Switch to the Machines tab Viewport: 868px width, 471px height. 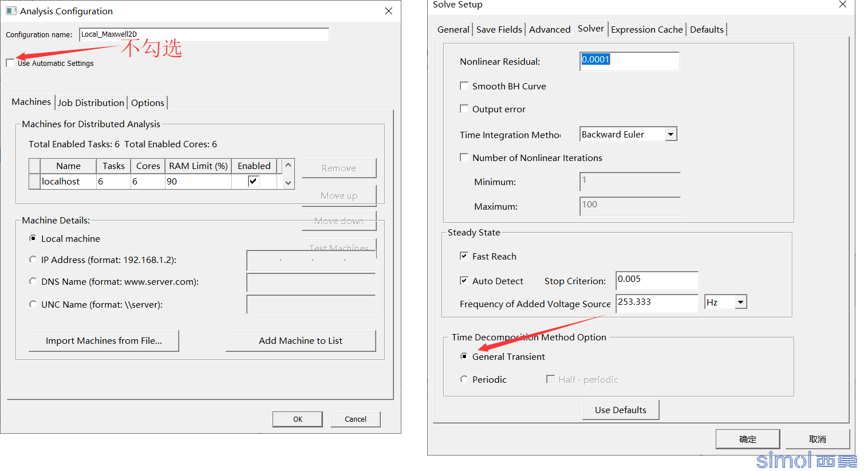(31, 101)
